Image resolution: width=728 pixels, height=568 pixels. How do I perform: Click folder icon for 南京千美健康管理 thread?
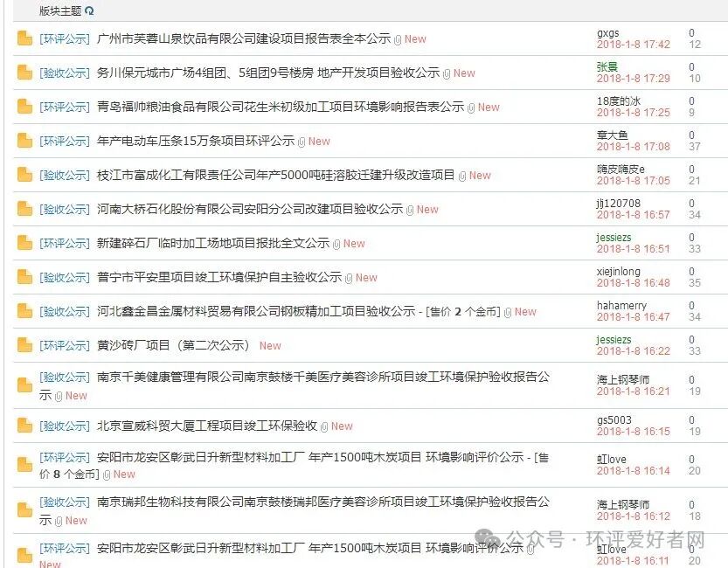click(x=24, y=385)
